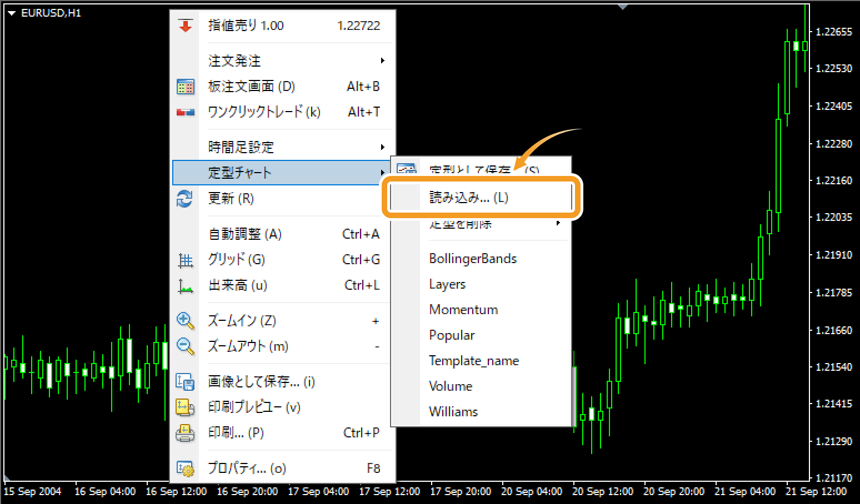
Task: Expand the remove template submenu arrow
Action: click(558, 223)
